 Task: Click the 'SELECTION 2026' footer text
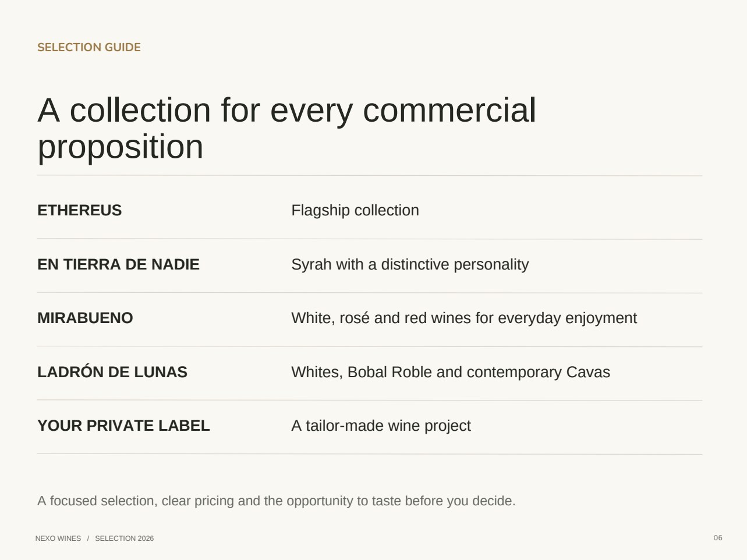[x=125, y=538]
